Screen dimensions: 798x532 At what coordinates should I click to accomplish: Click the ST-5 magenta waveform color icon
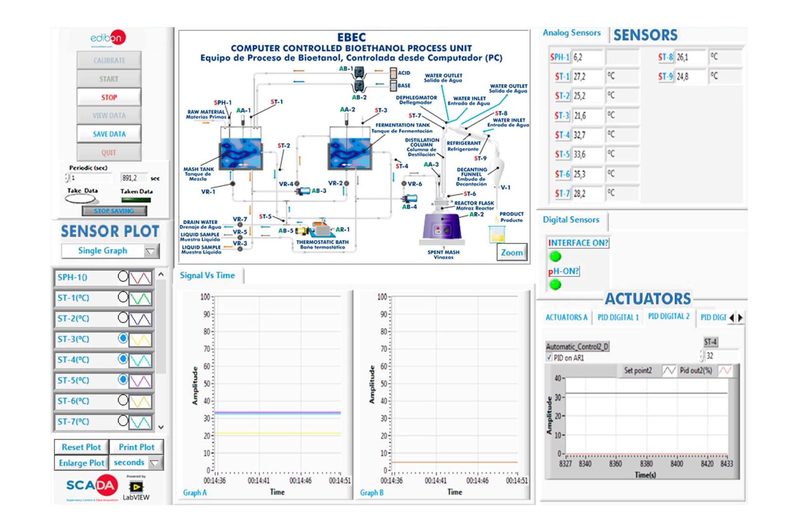[141, 381]
